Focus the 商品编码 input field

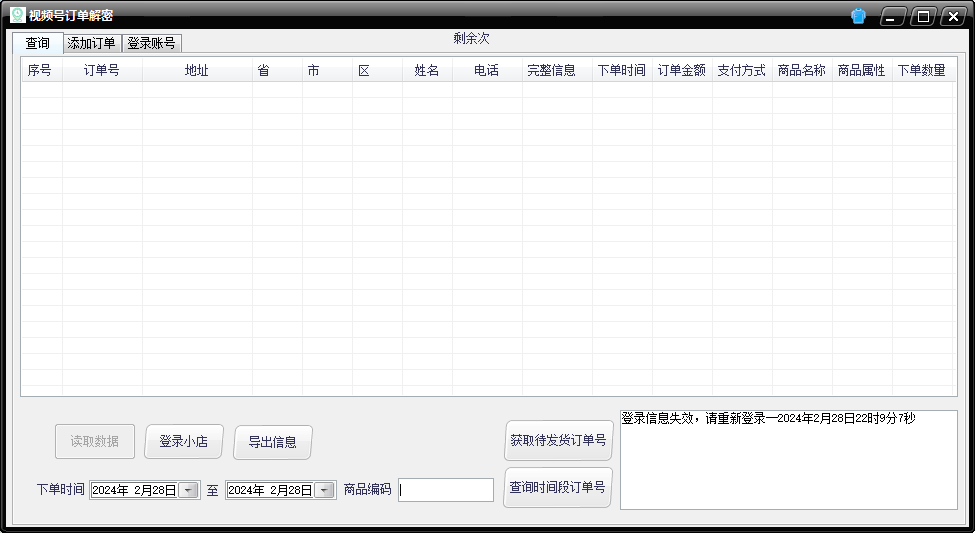pyautogui.click(x=445, y=490)
